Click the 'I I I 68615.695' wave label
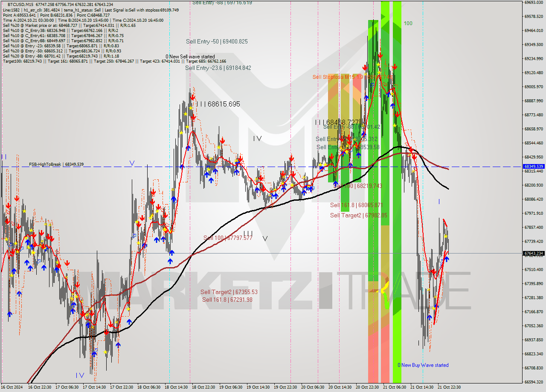The width and height of the screenshot is (546, 392). point(218,104)
